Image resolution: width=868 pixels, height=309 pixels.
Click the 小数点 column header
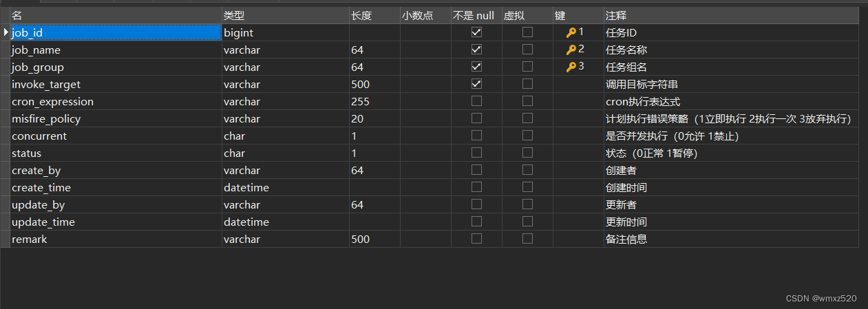coord(425,15)
